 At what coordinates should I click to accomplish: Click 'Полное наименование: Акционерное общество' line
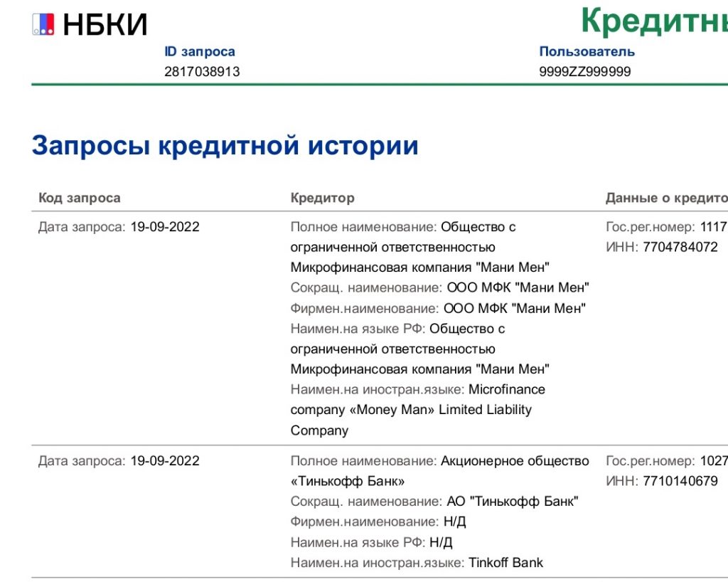click(x=439, y=461)
